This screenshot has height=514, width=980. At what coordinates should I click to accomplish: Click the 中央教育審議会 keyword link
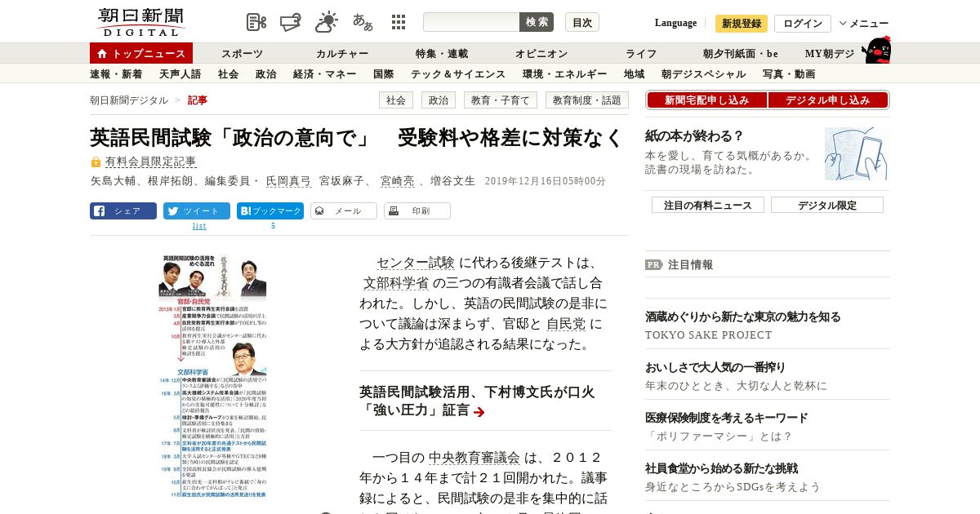(474, 458)
